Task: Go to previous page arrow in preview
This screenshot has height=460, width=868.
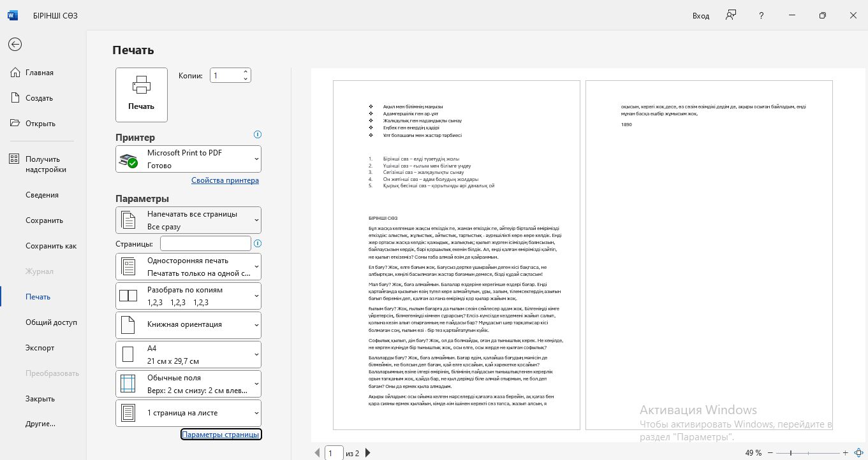Action: (317, 453)
